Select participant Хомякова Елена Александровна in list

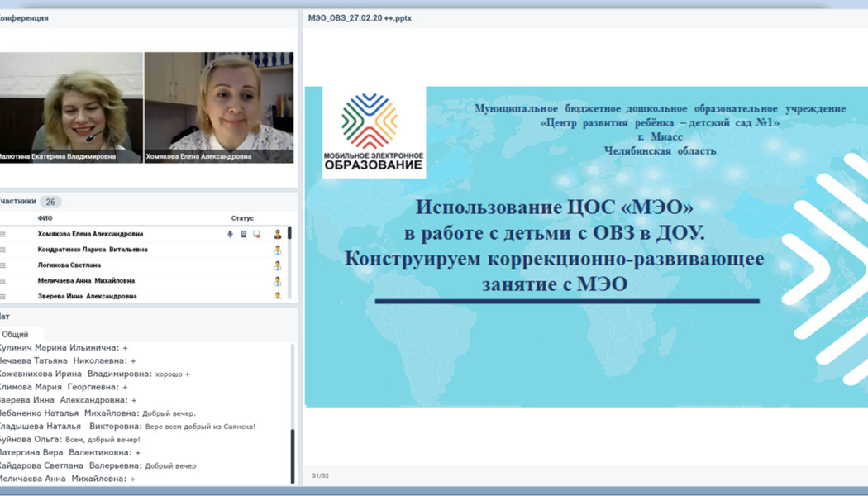(x=90, y=234)
